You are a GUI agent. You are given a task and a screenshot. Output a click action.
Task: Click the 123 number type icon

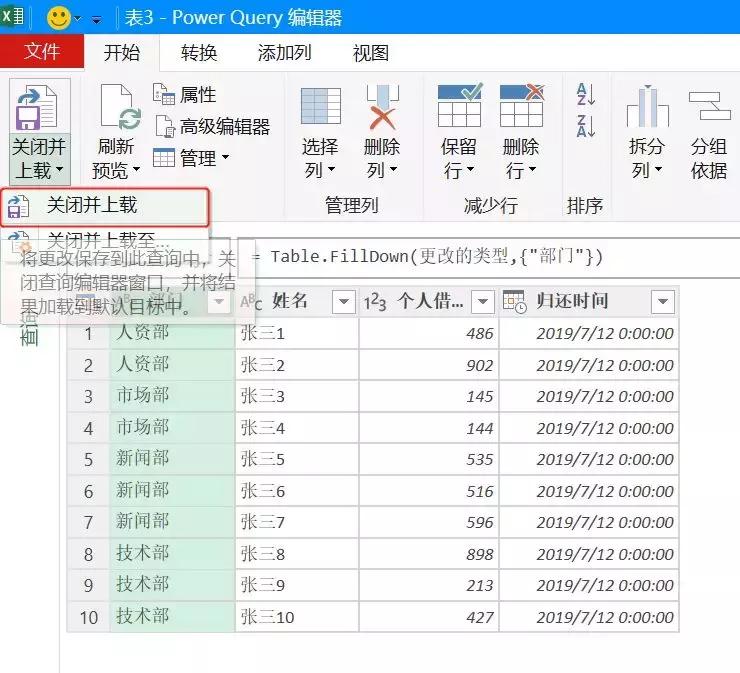tap(375, 302)
